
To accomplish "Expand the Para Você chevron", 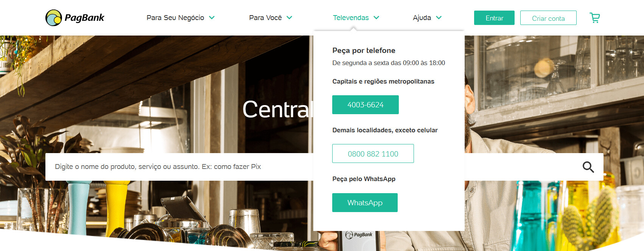I will 289,17.
